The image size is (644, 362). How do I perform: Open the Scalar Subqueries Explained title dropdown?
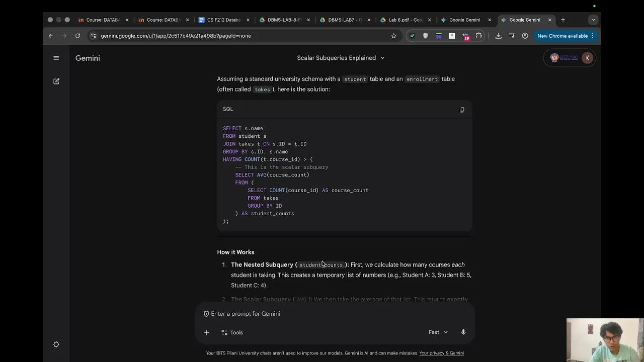(x=341, y=58)
